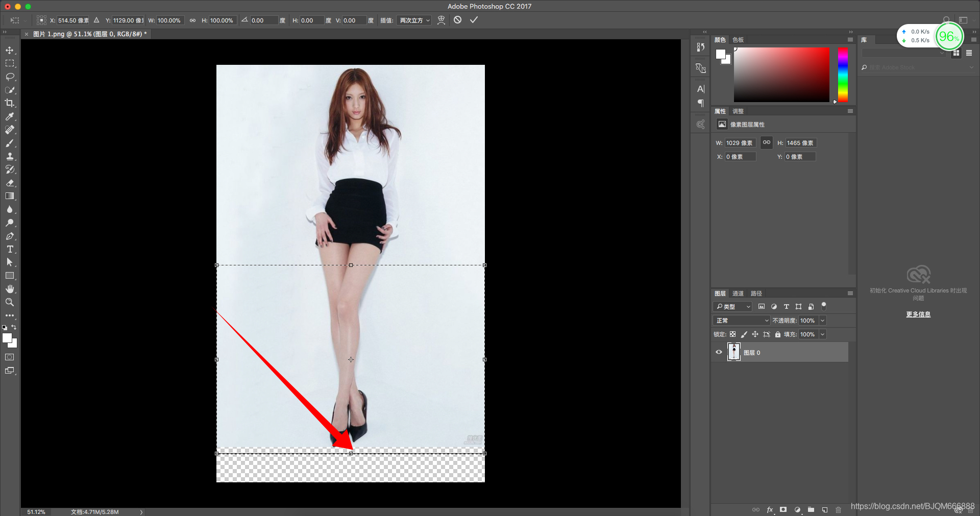
Task: Switch foreground and background colors
Action: coord(14,327)
